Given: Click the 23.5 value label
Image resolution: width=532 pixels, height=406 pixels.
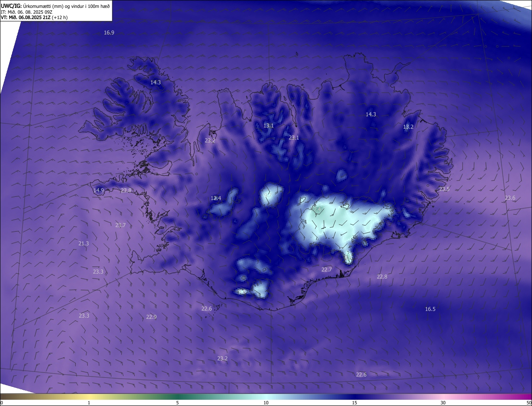Looking at the screenshot, I should 444,189.
